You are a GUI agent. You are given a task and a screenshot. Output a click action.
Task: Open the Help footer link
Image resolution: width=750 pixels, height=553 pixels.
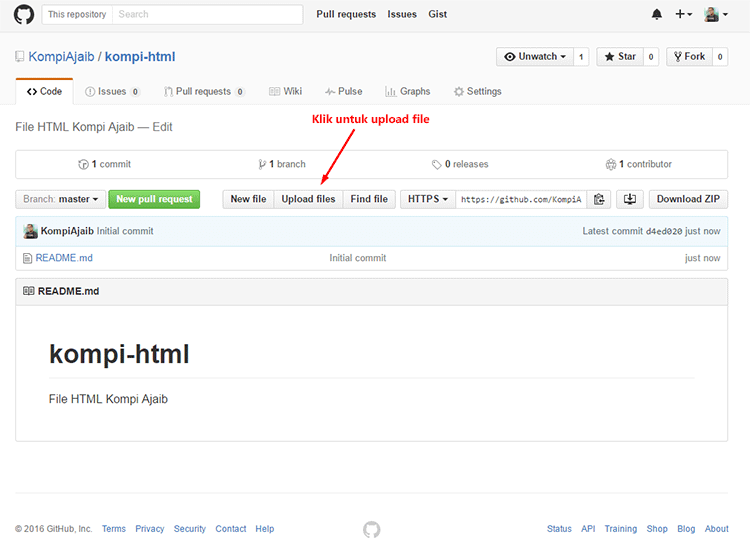point(265,529)
